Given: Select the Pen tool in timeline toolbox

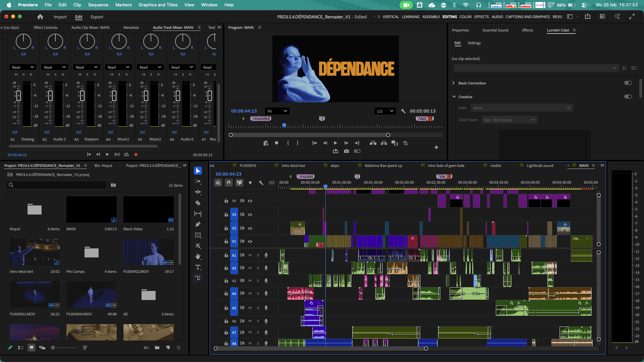Looking at the screenshot, I should pyautogui.click(x=198, y=224).
